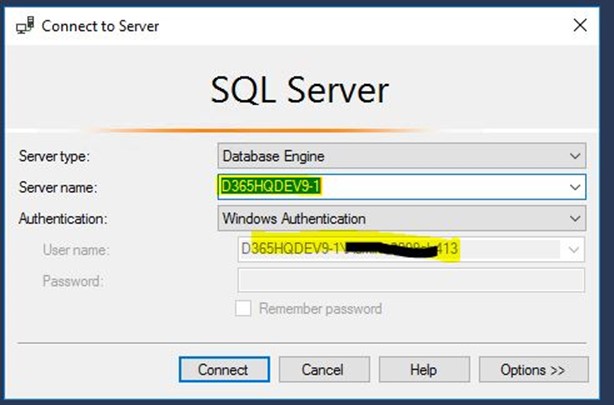Click the Remember password label text
The width and height of the screenshot is (614, 405).
click(x=320, y=309)
